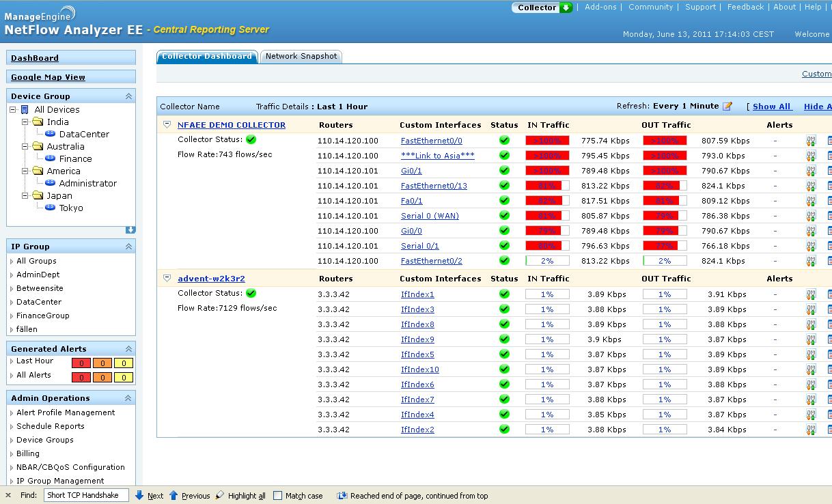Open the NFAEE DEMO COLLECTOR link
Image resolution: width=832 pixels, height=504 pixels.
(x=232, y=125)
